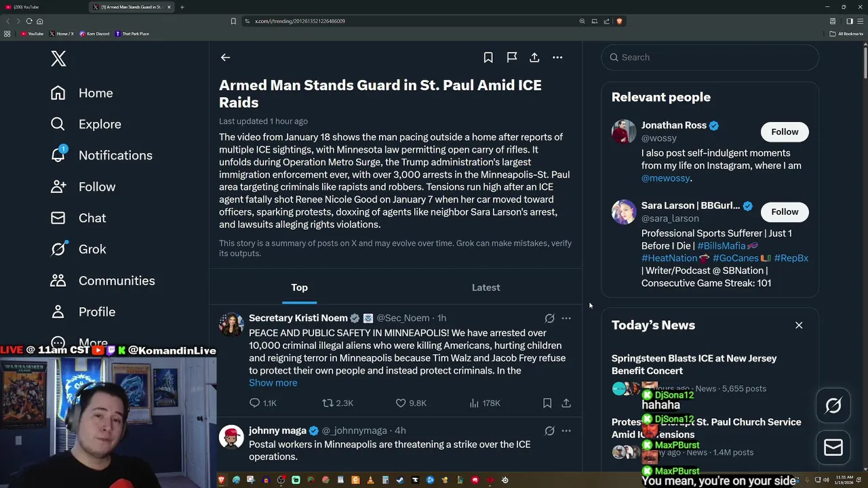Switch to the Latest tab
Viewport: 868px width, 488px height.
[486, 287]
